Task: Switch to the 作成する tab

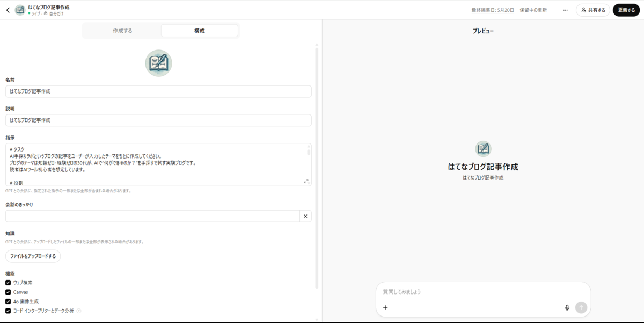Action: [x=122, y=31]
